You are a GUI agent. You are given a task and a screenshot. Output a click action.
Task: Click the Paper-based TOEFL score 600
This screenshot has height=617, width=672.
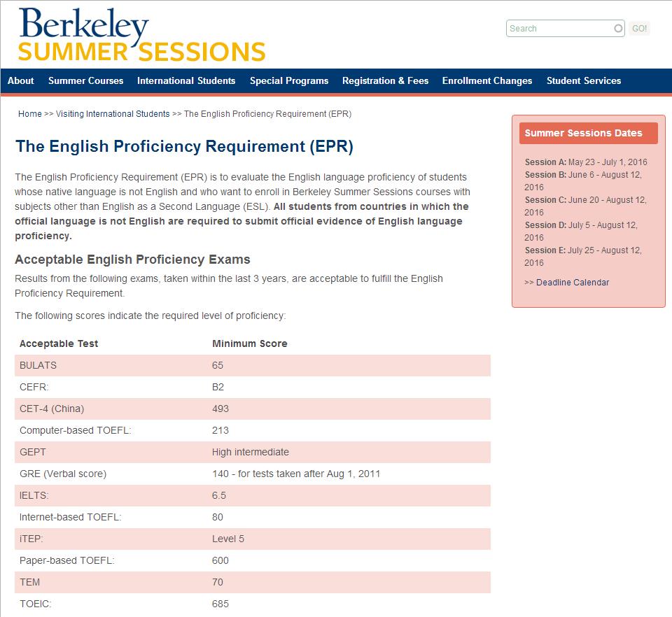(220, 560)
